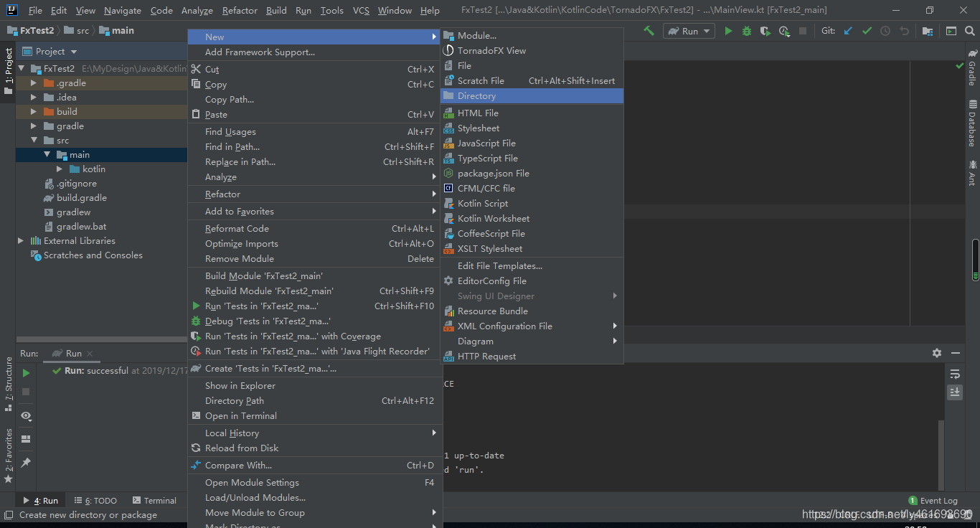
Task: Click Cut in the context menu
Action: pyautogui.click(x=314, y=70)
